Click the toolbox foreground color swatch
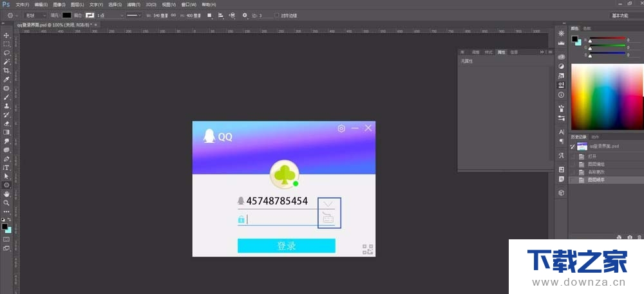 (5, 226)
